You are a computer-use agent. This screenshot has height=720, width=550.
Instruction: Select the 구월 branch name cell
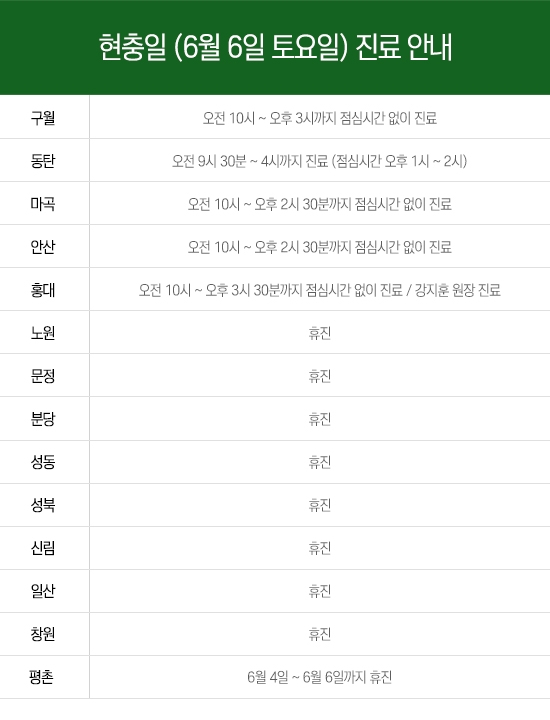pyautogui.click(x=43, y=118)
